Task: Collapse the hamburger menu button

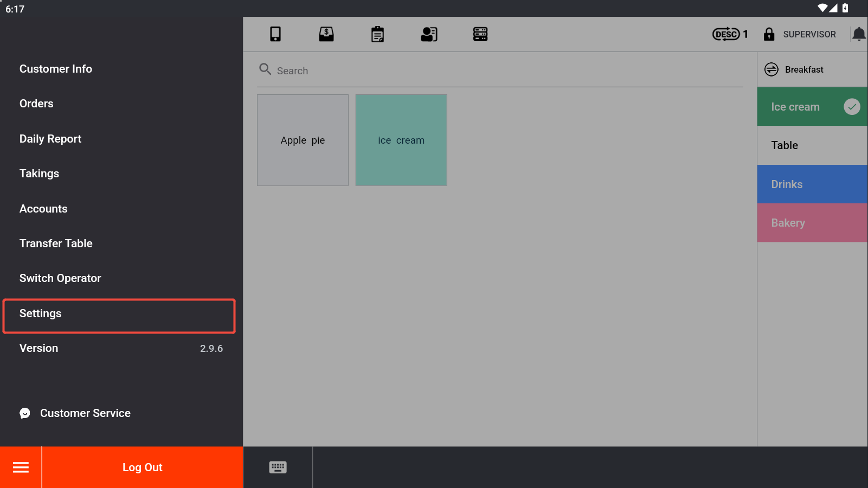Action: tap(21, 467)
